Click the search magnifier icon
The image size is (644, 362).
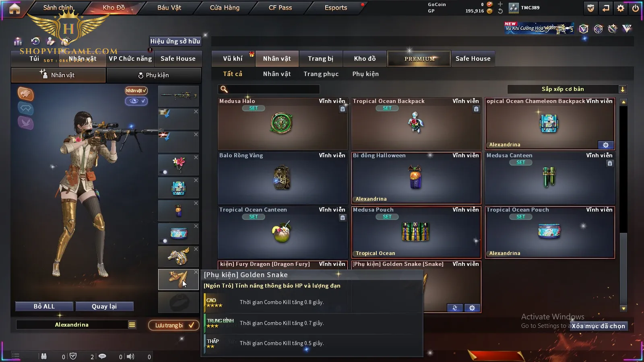(224, 89)
